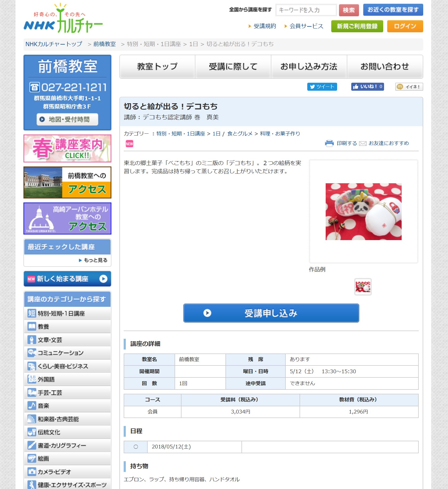Click 特別・短期・1日講座 category link
This screenshot has width=448, height=489.
(181, 134)
